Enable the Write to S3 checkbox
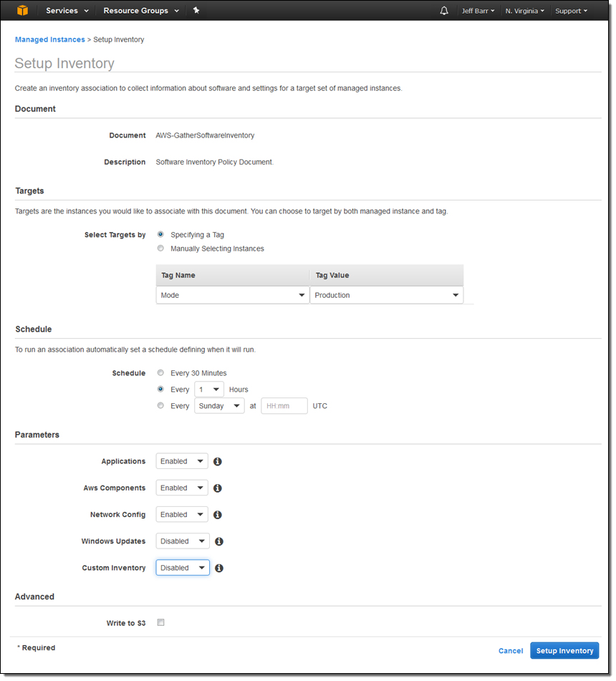 click(160, 622)
